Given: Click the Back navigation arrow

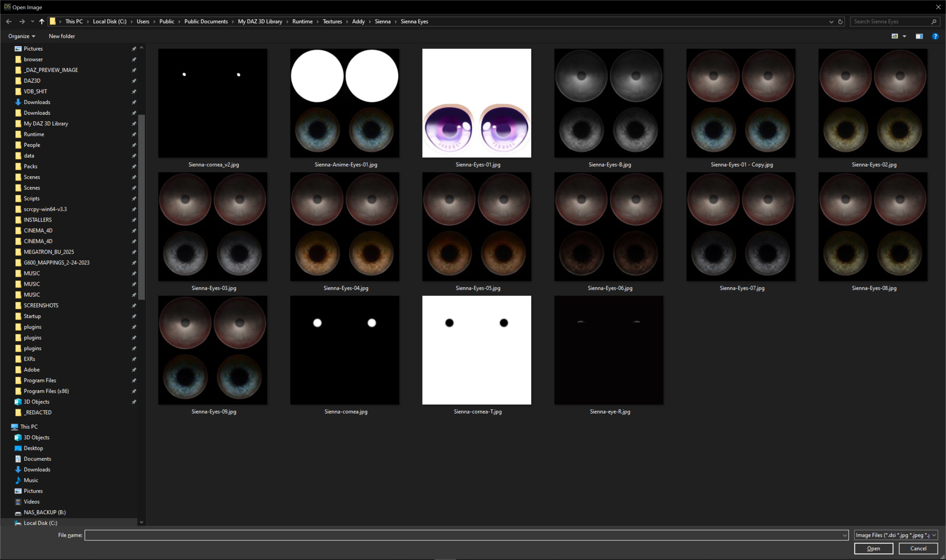Looking at the screenshot, I should pyautogui.click(x=9, y=21).
